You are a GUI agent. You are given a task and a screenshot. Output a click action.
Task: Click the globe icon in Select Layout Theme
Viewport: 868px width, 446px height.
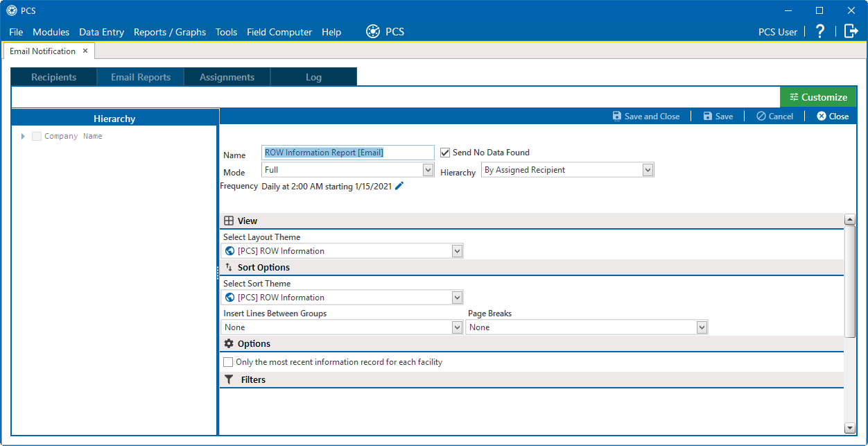(230, 251)
